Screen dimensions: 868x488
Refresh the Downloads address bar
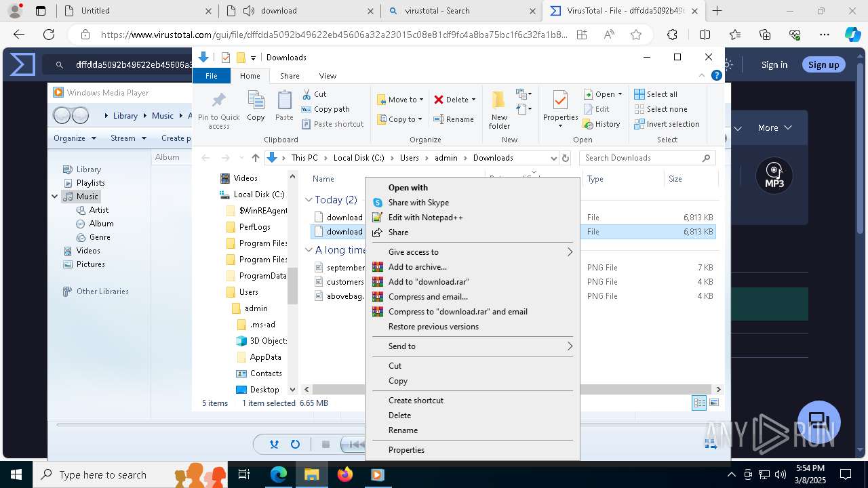click(566, 158)
